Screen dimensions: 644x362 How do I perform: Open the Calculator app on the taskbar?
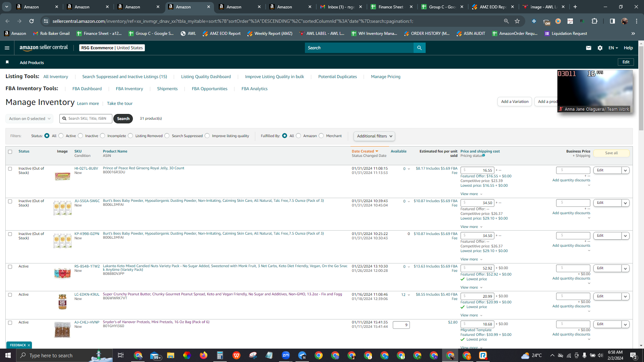(x=220, y=355)
